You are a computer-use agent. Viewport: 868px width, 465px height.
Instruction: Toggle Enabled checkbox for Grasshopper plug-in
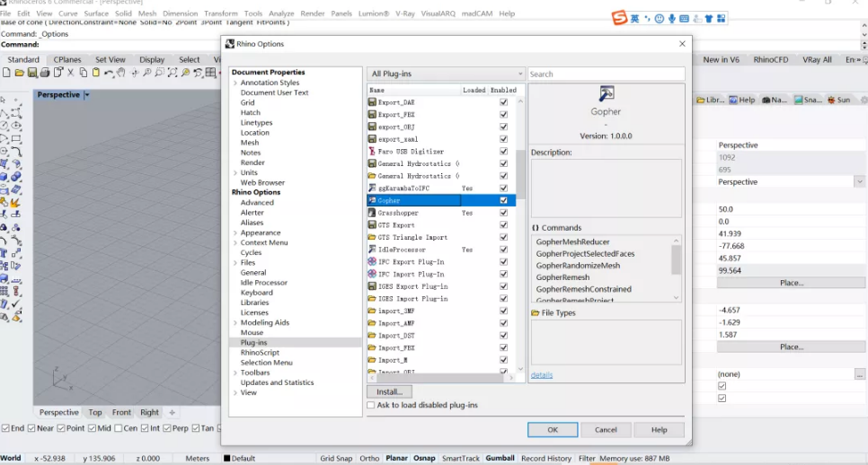pos(503,213)
